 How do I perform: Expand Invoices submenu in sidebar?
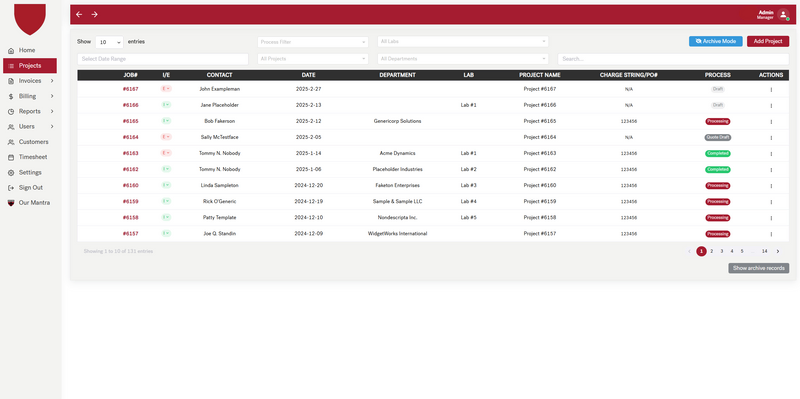[31, 81]
